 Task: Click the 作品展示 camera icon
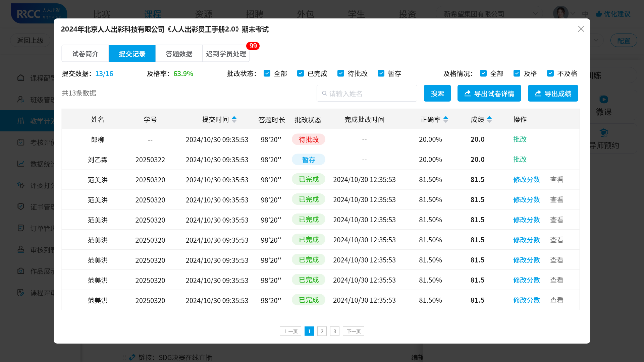21,271
